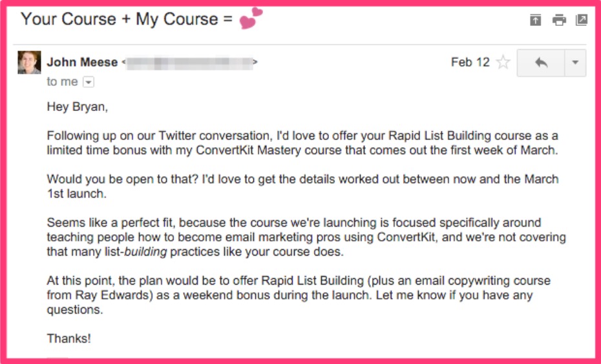Click the closing "Thanks!" line
Screen dimensions: 601x364
tap(69, 338)
